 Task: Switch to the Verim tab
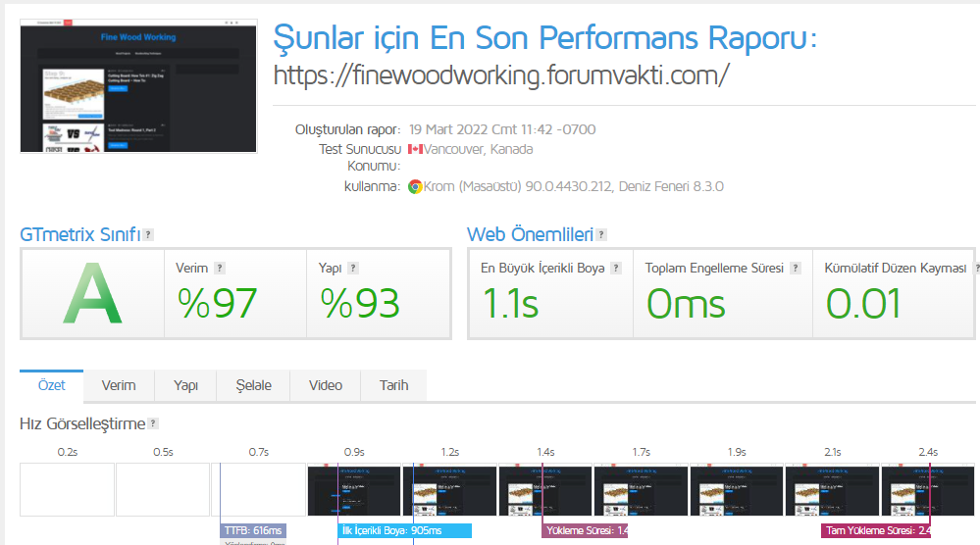click(x=119, y=385)
